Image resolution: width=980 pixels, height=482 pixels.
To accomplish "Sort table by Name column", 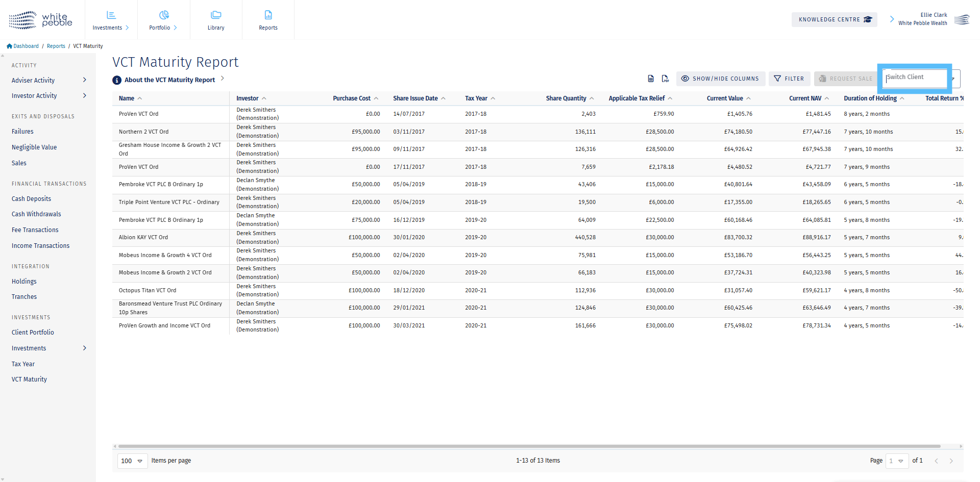I will click(127, 98).
